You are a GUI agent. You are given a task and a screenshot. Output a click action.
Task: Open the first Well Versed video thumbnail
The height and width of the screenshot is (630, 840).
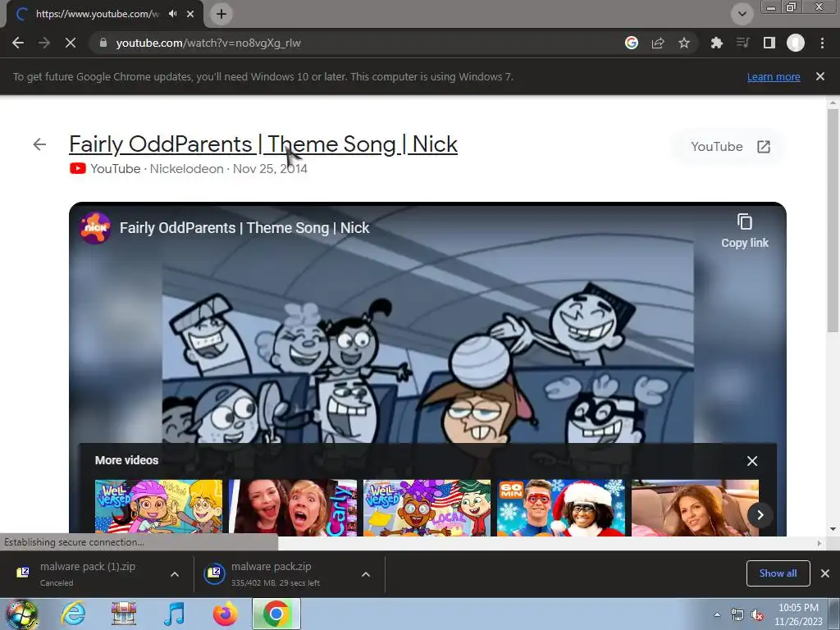tap(158, 508)
